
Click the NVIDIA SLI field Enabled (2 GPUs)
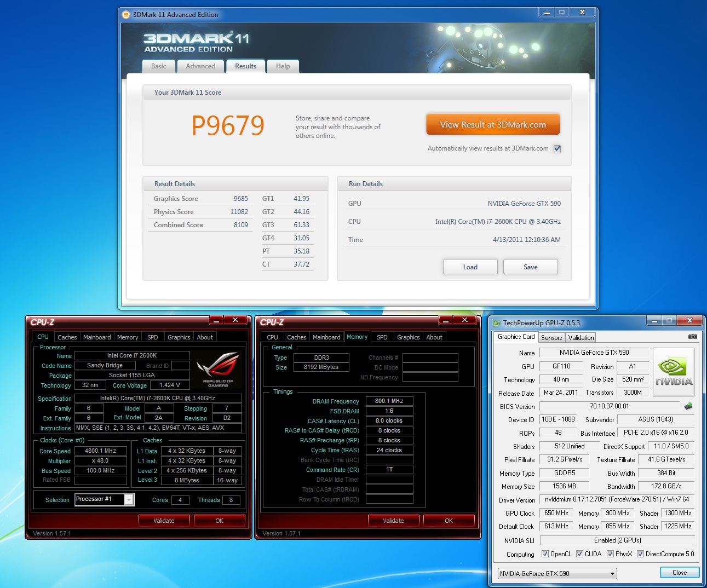click(617, 540)
